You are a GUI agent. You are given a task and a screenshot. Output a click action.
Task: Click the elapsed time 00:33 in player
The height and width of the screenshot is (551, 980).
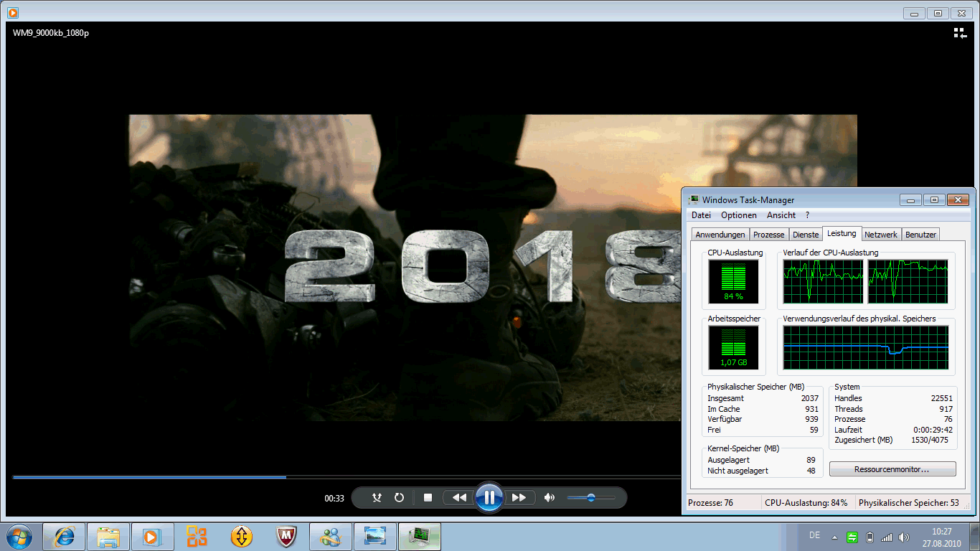click(x=334, y=498)
